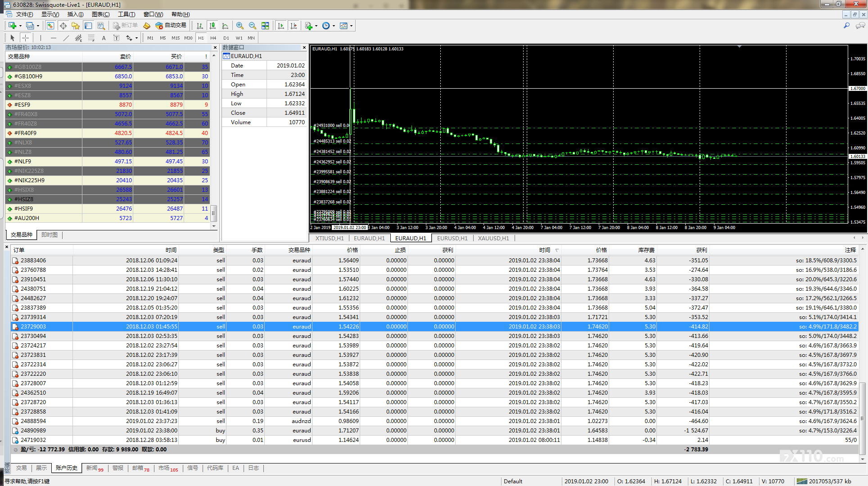Open the chat bubbles icon
This screenshot has height=486, width=868.
[x=860, y=26]
